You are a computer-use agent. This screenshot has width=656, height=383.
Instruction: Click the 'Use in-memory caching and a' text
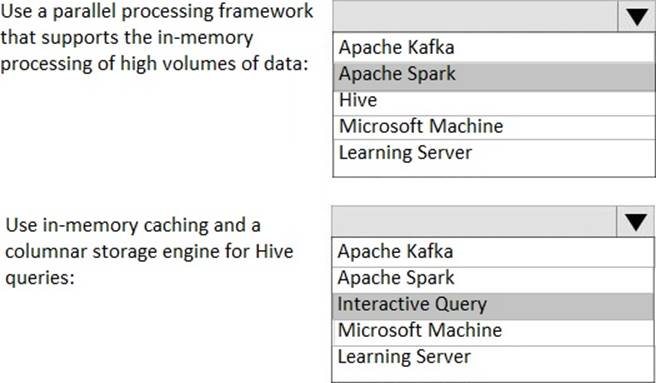point(133,226)
